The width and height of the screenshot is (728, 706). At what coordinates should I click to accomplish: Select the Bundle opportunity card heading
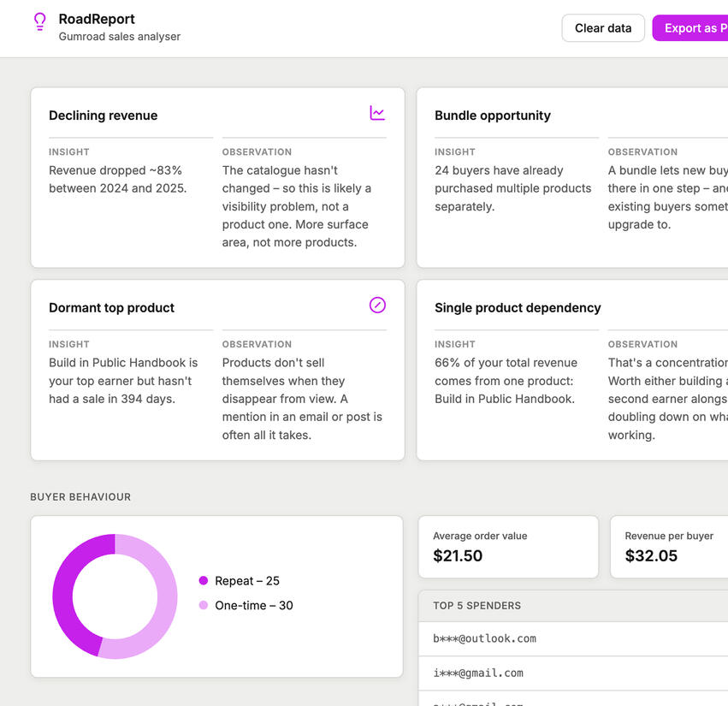tap(493, 116)
